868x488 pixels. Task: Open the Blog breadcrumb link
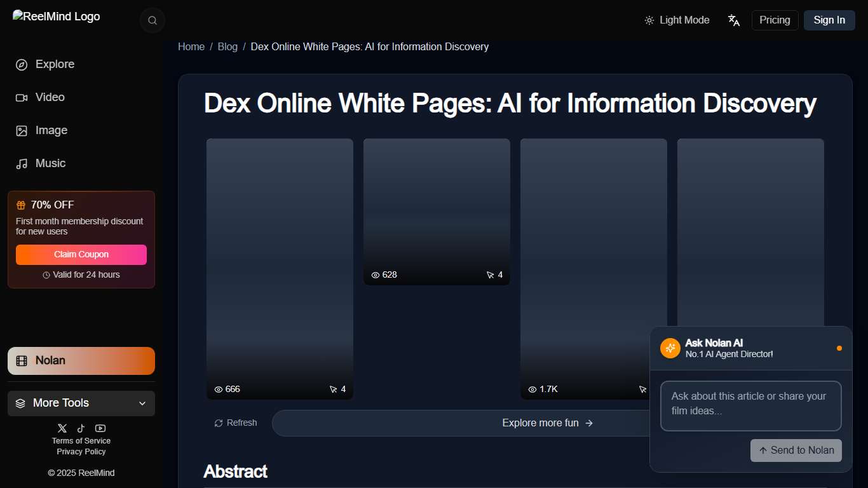click(227, 46)
